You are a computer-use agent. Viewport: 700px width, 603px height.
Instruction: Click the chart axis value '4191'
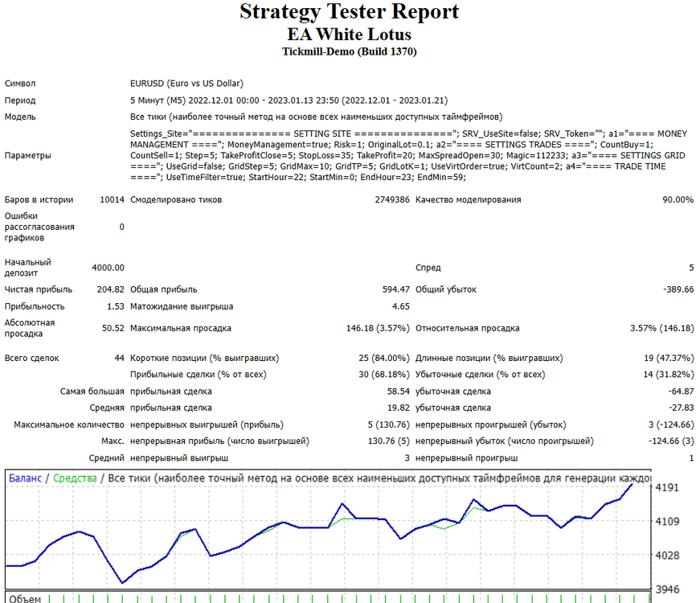667,488
